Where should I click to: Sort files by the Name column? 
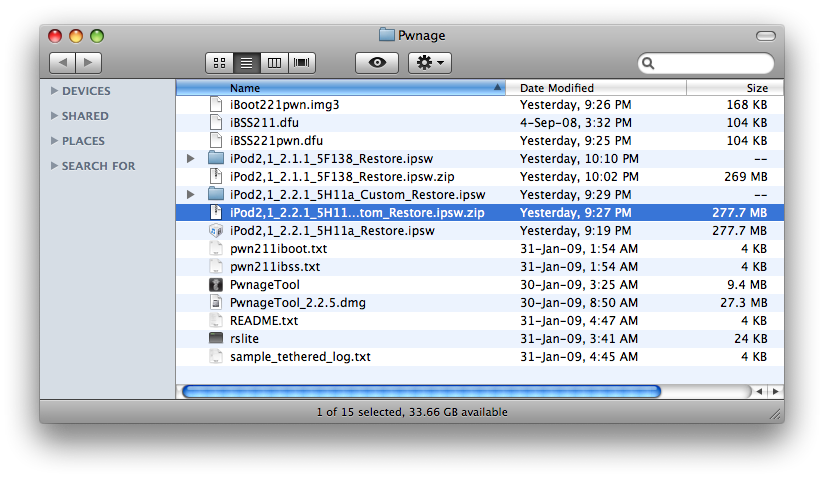pos(340,88)
